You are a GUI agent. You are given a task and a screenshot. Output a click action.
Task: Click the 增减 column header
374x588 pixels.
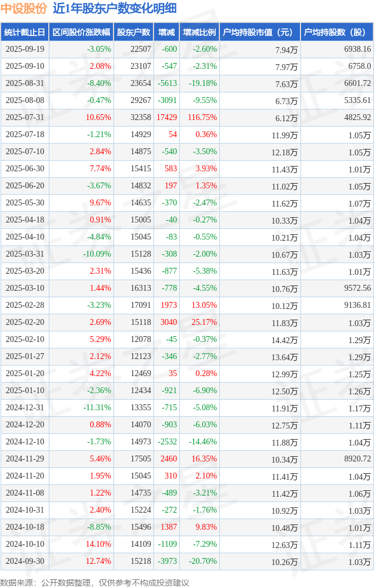tap(167, 32)
